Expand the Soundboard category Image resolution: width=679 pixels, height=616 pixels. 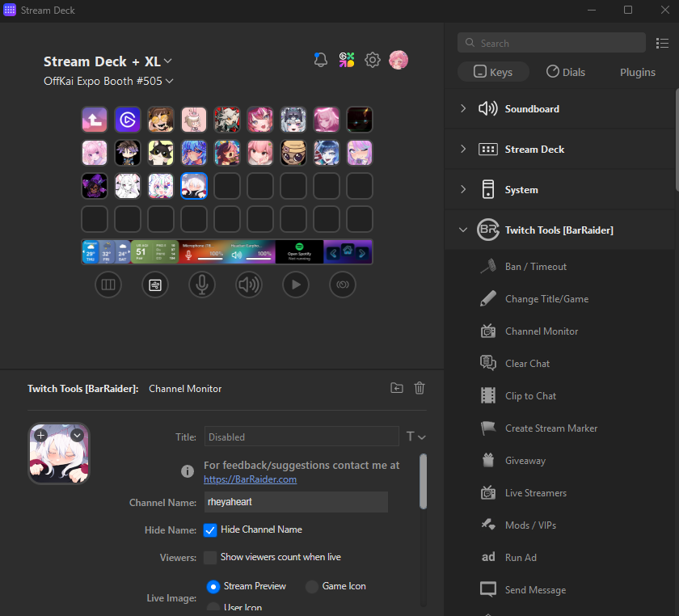[463, 108]
